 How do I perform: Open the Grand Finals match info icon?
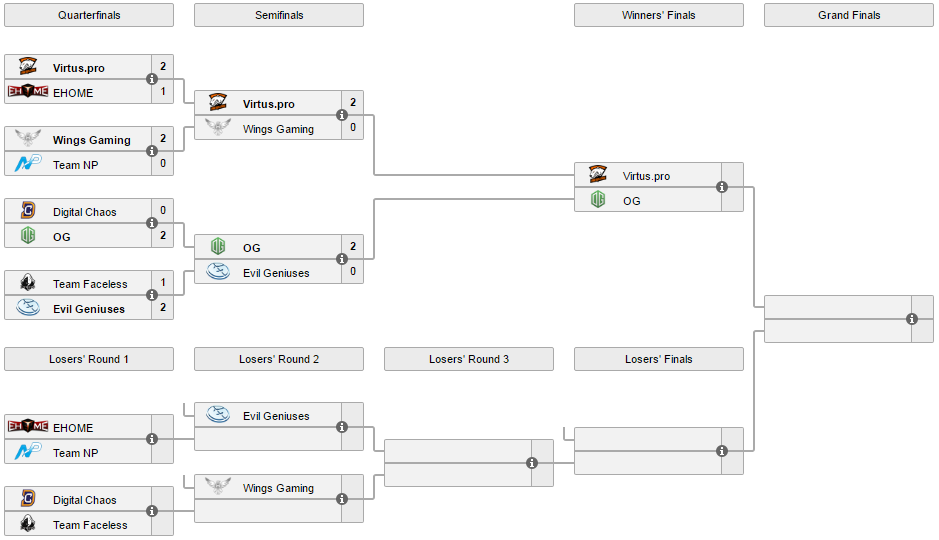[x=912, y=319]
